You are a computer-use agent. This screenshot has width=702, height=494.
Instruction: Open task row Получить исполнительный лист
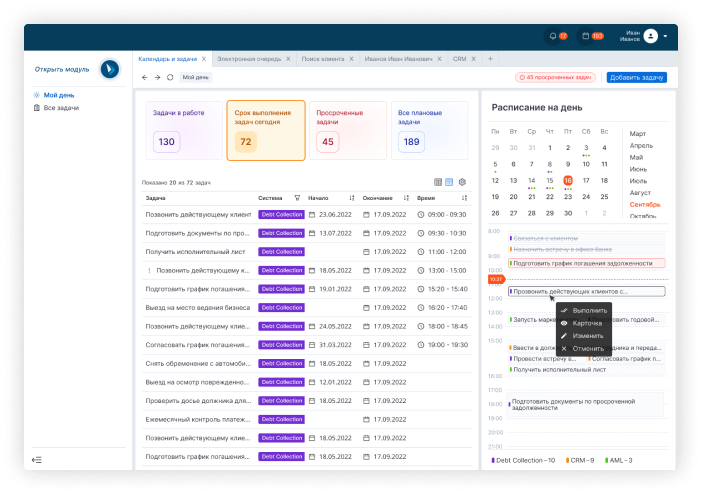307,252
